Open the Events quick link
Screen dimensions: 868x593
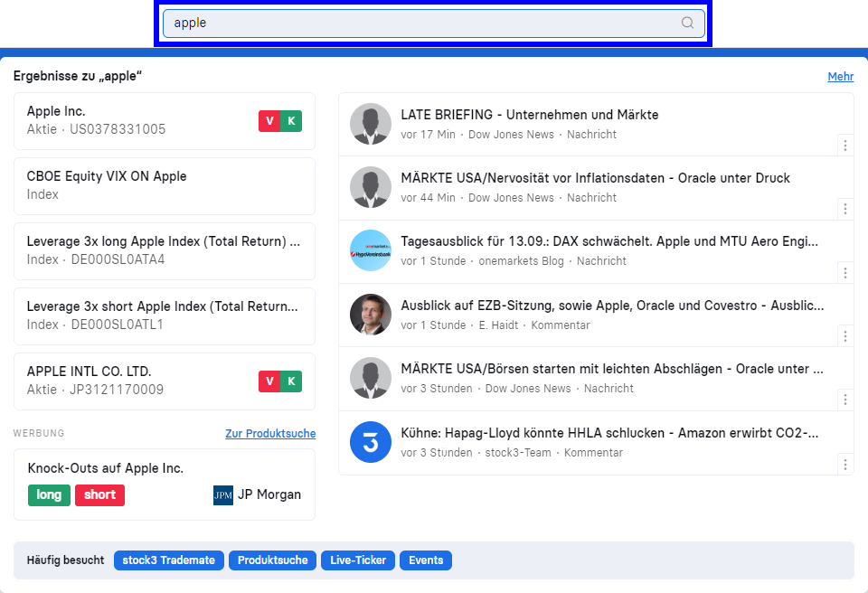tap(426, 560)
